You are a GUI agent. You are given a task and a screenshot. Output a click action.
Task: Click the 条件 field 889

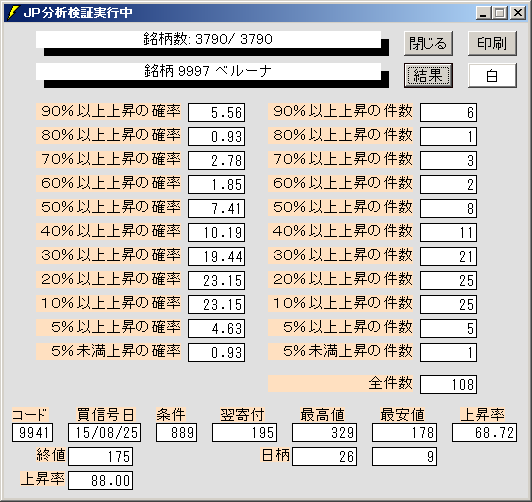176,432
